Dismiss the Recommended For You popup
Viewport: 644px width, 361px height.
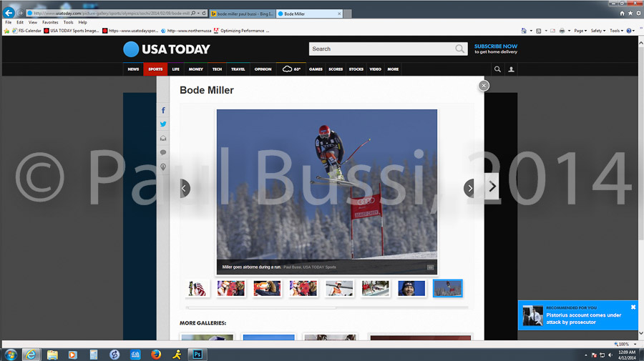pyautogui.click(x=633, y=307)
